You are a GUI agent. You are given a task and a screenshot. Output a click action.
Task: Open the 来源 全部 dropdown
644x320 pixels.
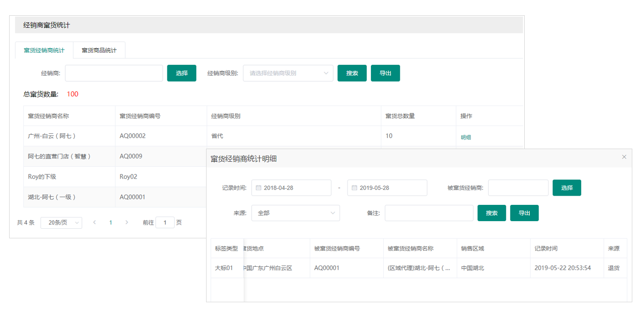point(295,213)
